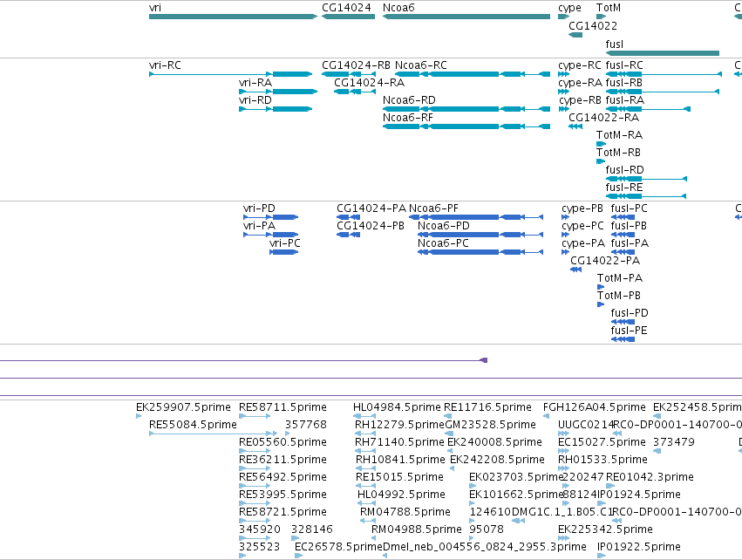Click EST EC15027.5prime label

click(602, 442)
